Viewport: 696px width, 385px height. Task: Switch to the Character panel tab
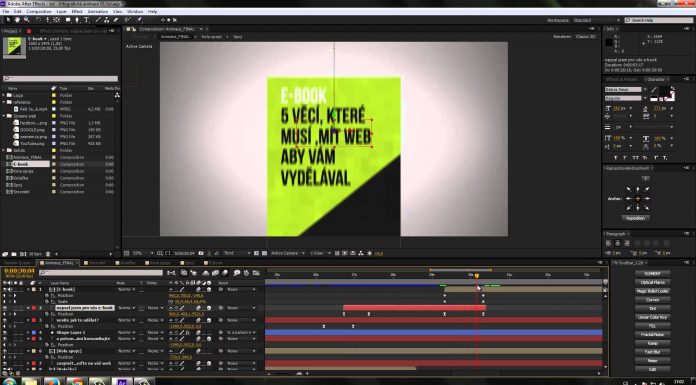click(x=656, y=79)
